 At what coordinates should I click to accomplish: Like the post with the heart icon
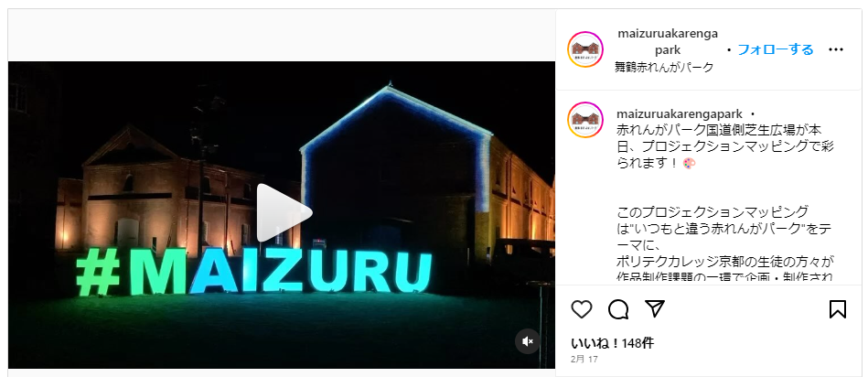point(581,309)
